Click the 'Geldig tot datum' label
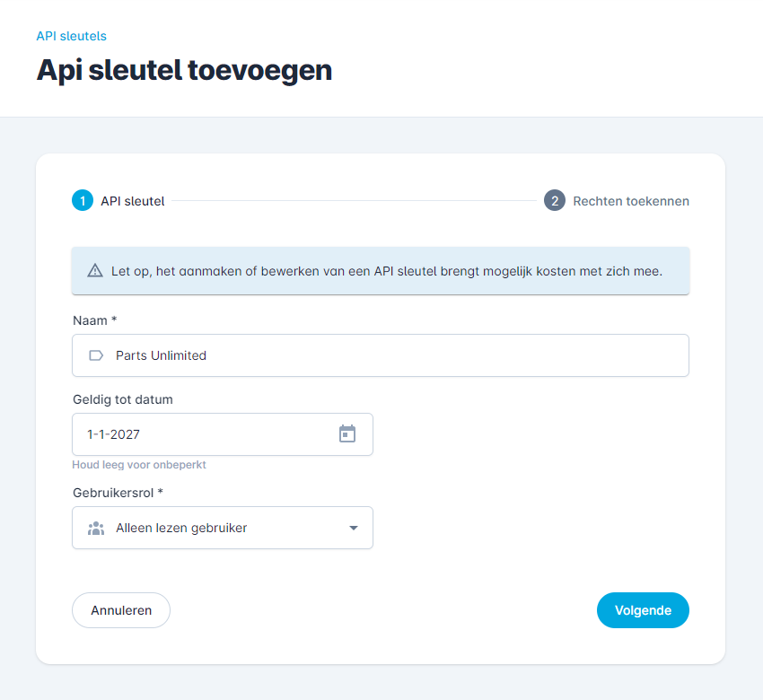Viewport: 763px width, 700px height. pyautogui.click(x=123, y=399)
